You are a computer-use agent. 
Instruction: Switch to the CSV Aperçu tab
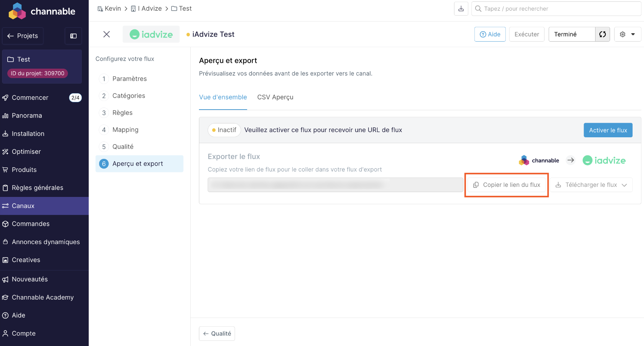coord(275,97)
